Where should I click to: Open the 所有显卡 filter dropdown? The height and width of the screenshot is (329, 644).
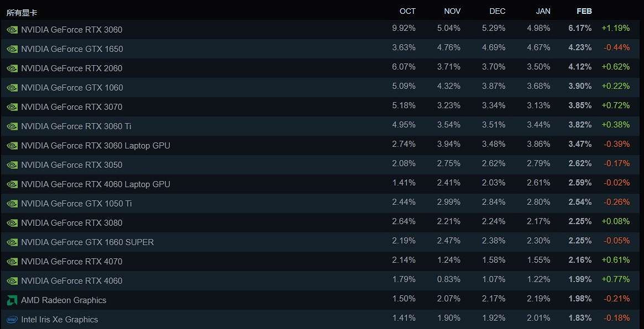[22, 11]
